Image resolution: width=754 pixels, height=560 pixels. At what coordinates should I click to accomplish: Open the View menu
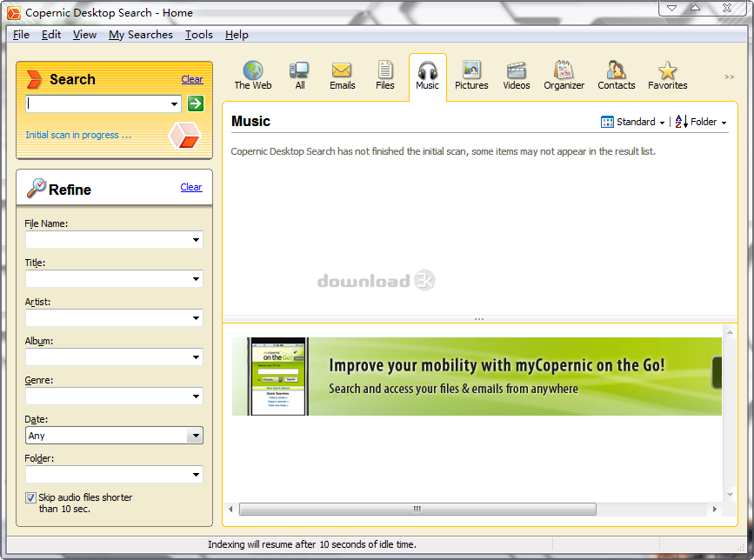(x=84, y=35)
